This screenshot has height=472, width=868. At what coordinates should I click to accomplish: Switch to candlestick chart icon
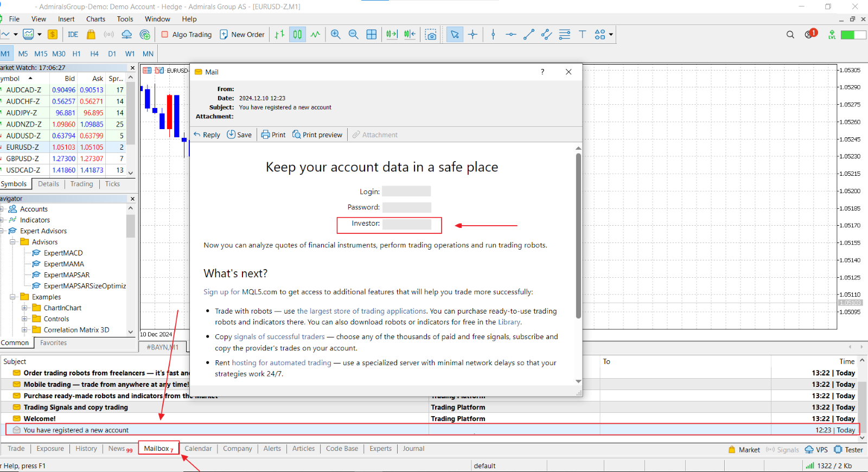pos(297,34)
